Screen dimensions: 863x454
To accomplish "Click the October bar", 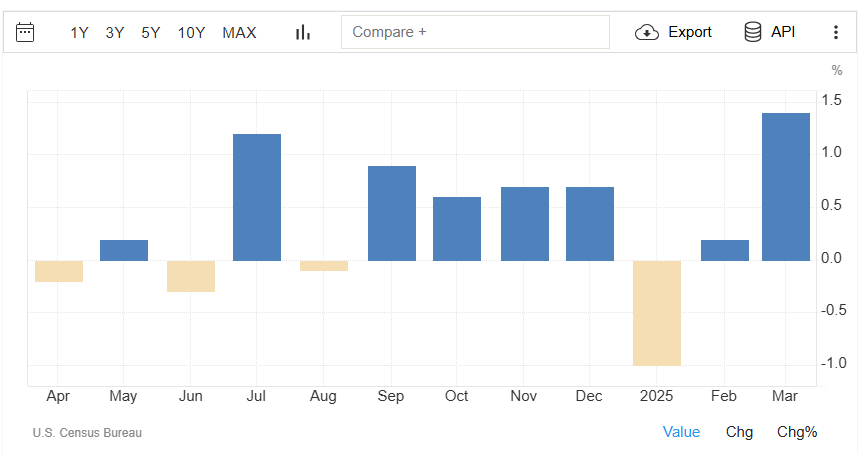I will click(457, 229).
